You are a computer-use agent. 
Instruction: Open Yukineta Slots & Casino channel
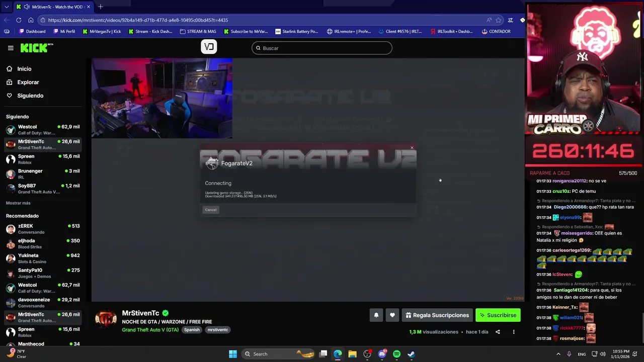pyautogui.click(x=42, y=258)
